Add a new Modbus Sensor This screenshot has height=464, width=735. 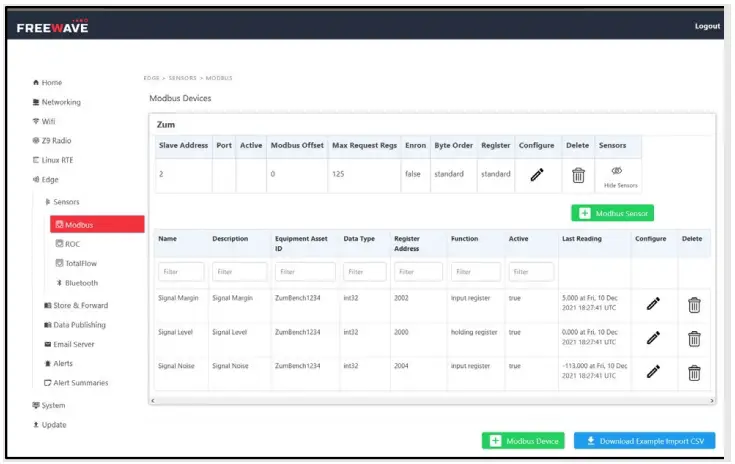[612, 213]
